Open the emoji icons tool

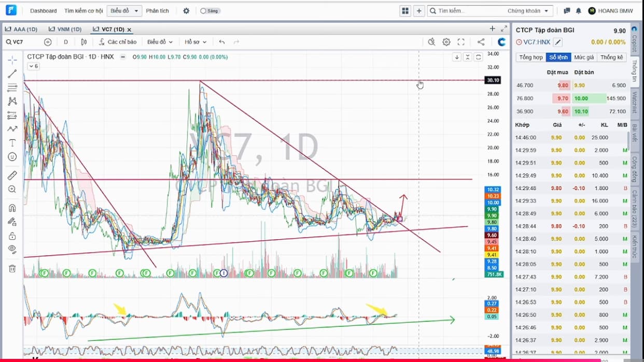[x=12, y=156]
